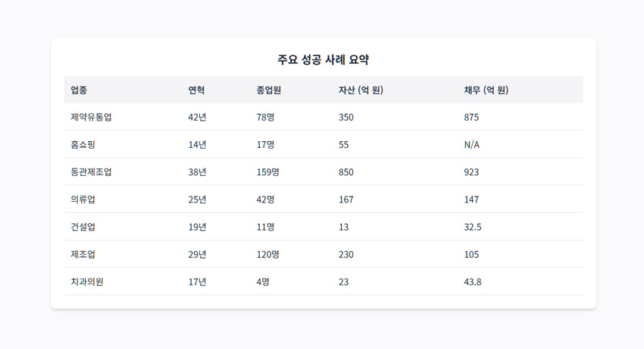Select the 홈쇼핑 row label
The height and width of the screenshot is (349, 644).
coord(83,144)
